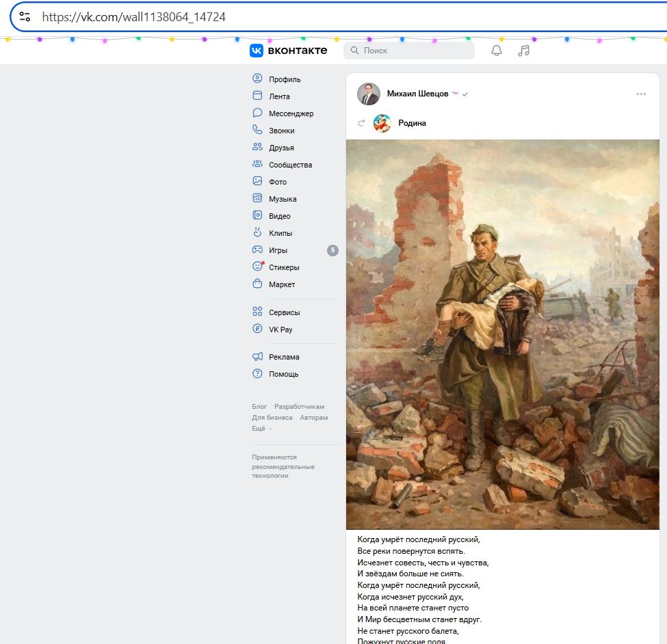The height and width of the screenshot is (644, 667).
Task: Click the ВКОНТАКТЕ wordmark
Action: click(x=298, y=51)
